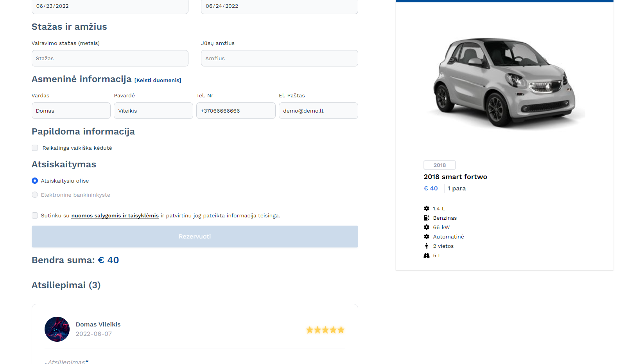Select pay at office radio option
The image size is (635, 364).
(x=35, y=181)
